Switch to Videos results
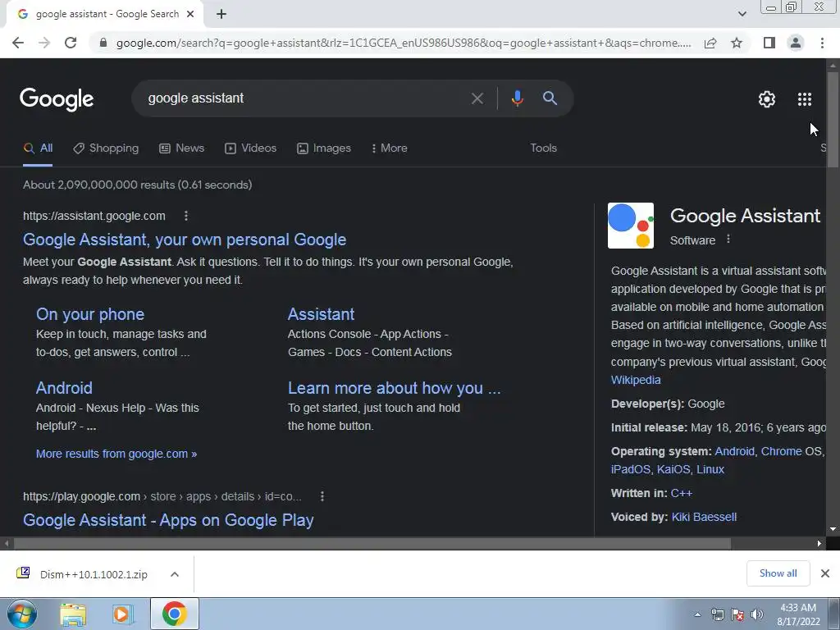 tap(250, 148)
